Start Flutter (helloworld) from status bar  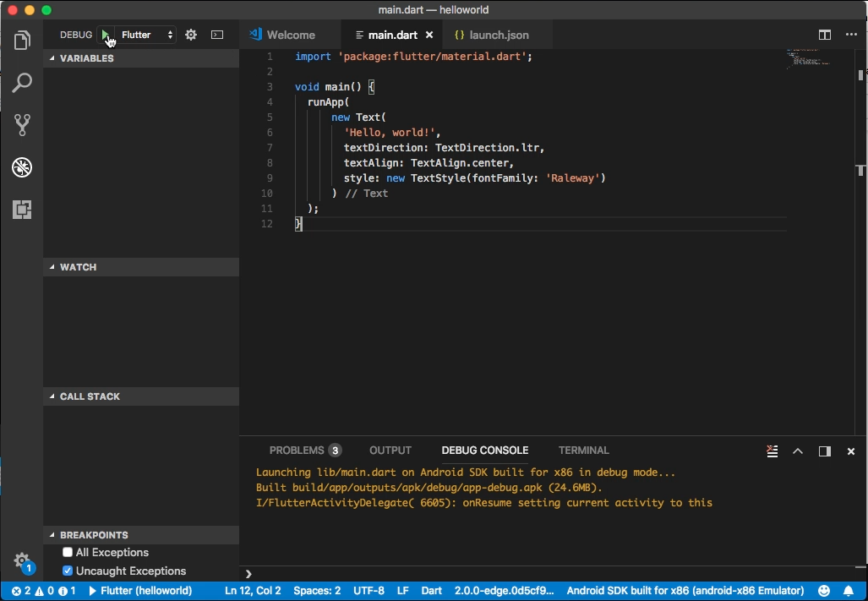140,591
